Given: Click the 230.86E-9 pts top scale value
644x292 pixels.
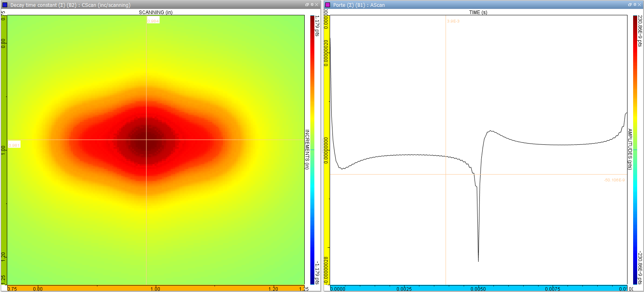Looking at the screenshot, I should pos(640,31).
